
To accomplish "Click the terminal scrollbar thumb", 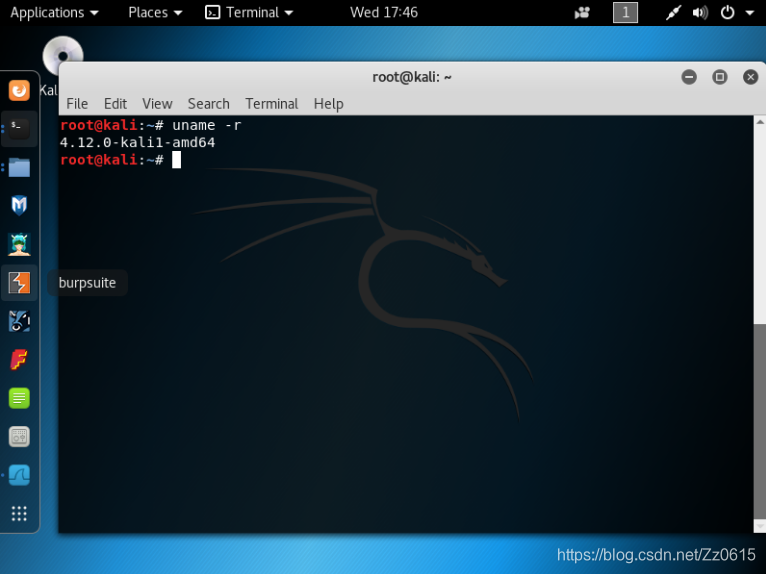I will click(x=760, y=421).
